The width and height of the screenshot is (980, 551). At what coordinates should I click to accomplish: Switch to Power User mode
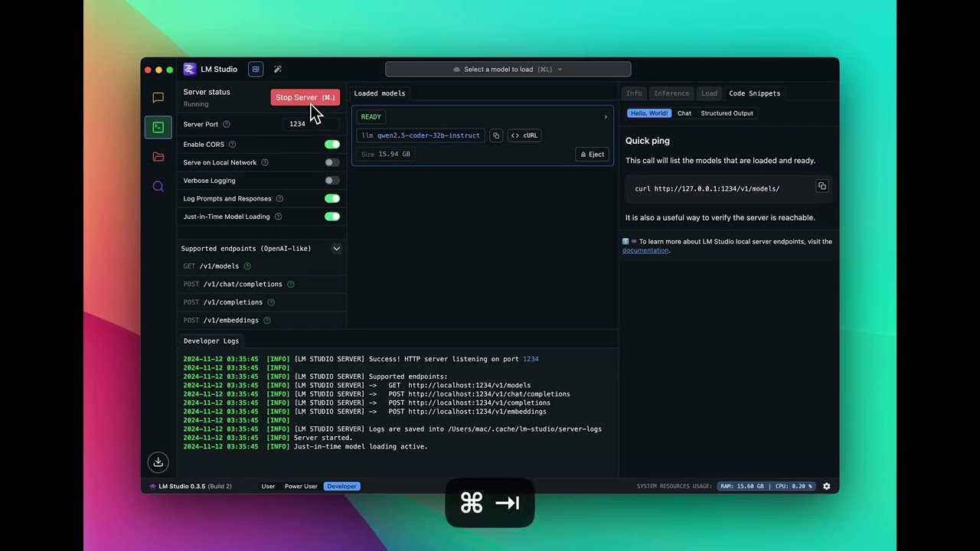click(x=301, y=486)
